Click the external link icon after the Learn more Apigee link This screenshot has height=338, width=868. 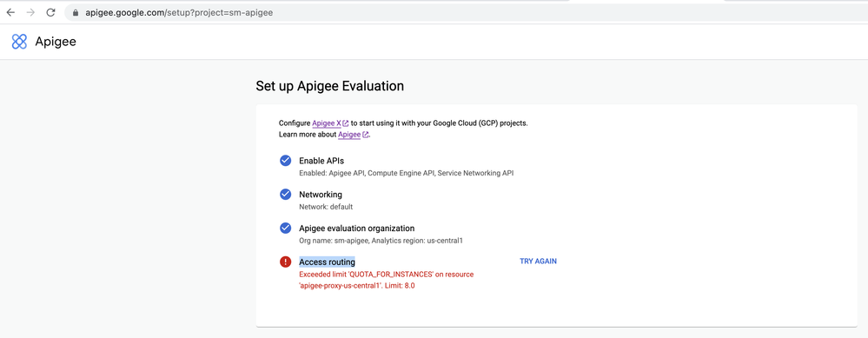pyautogui.click(x=365, y=135)
